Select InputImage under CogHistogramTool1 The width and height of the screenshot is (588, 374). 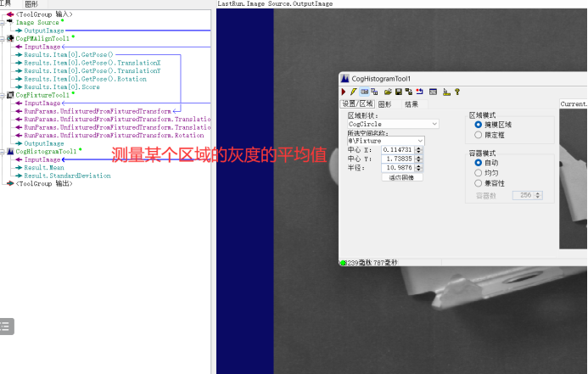(42, 159)
